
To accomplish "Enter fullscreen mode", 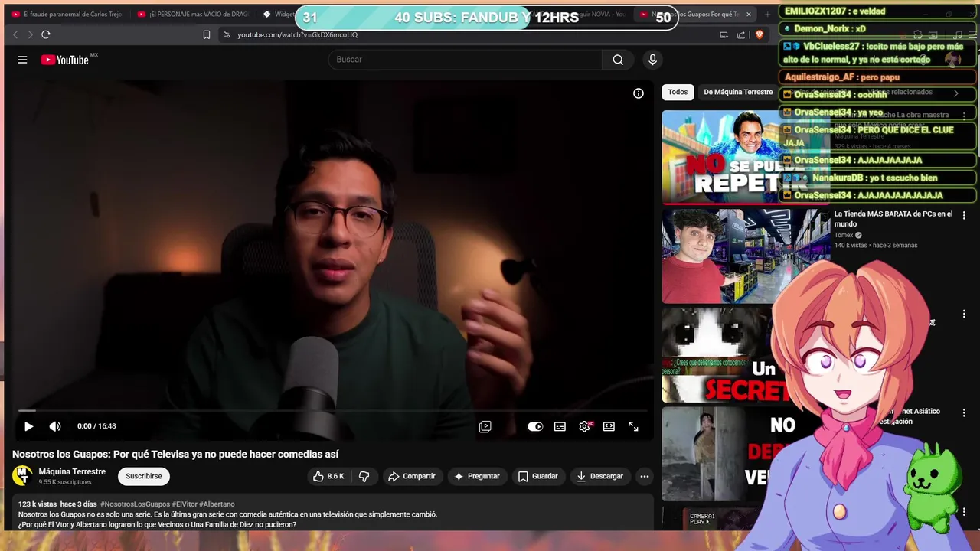I will pyautogui.click(x=633, y=426).
